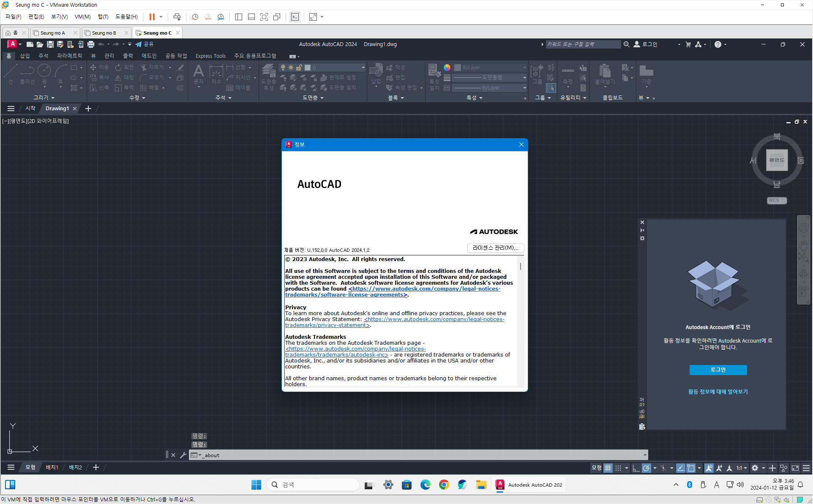Open the 삽입 ribbon tab

25,56
